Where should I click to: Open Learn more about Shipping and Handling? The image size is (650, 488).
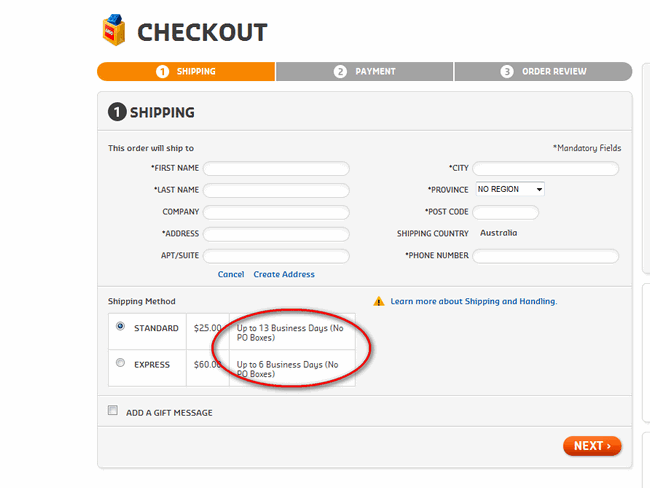pos(474,301)
